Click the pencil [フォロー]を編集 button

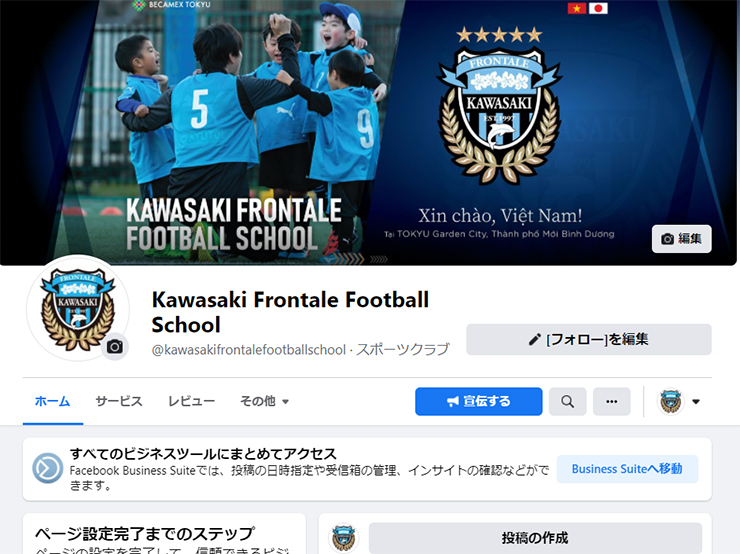pos(589,339)
